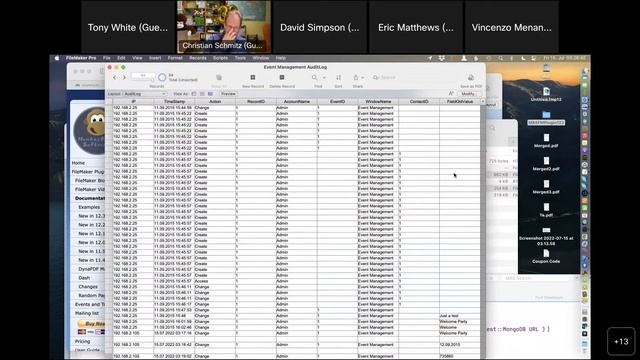The width and height of the screenshot is (640, 360).
Task: Open the Changes link in website sidebar
Action: (x=88, y=287)
